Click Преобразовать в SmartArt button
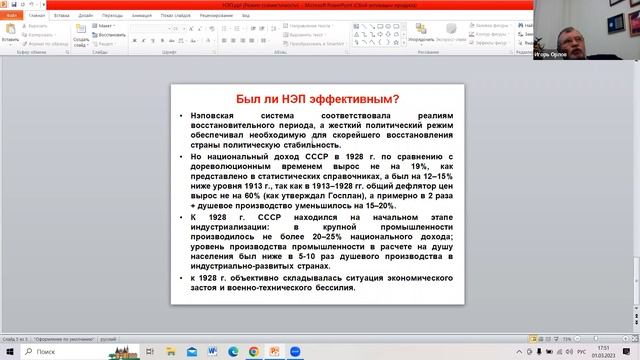This screenshot has width=640, height=360. 313,44
